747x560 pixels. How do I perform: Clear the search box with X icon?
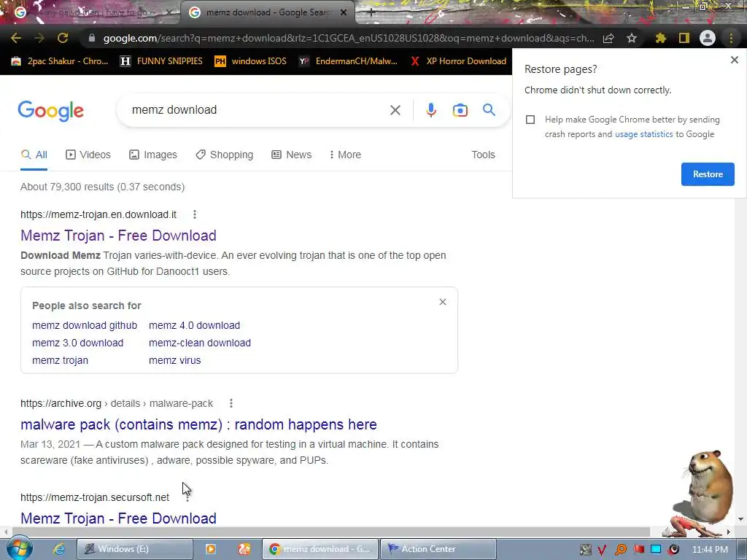pyautogui.click(x=395, y=111)
